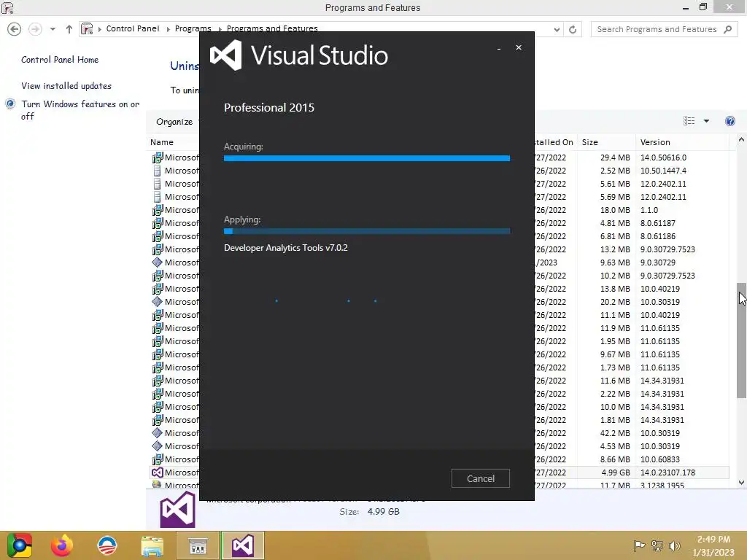Sort by the Installed On column
The image size is (747, 560).
coord(555,142)
